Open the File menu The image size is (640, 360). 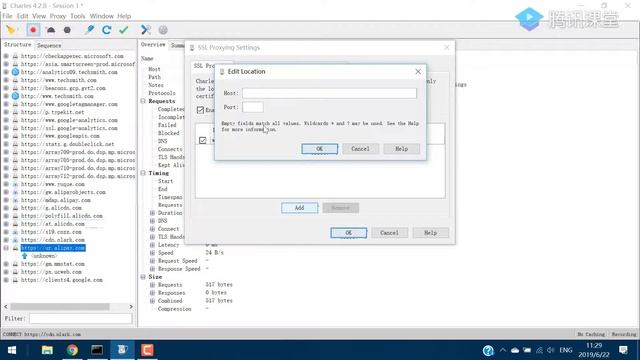(7, 16)
